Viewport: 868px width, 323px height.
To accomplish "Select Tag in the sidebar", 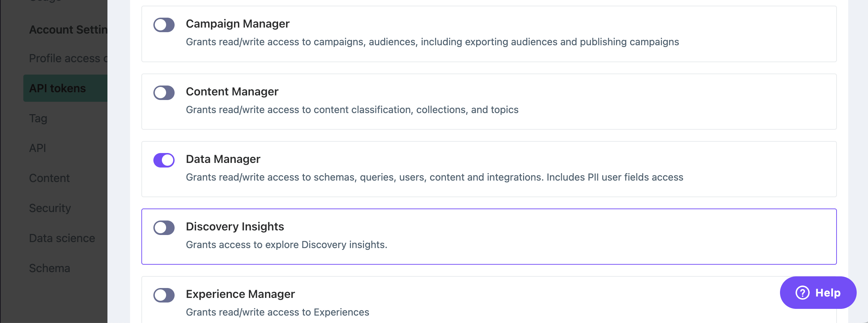I will [x=38, y=118].
